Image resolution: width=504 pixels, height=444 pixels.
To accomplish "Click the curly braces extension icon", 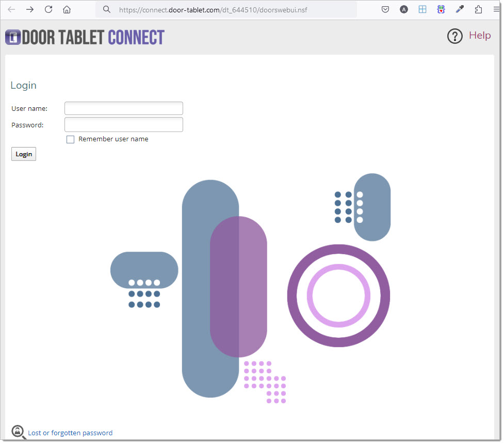I will coord(441,10).
